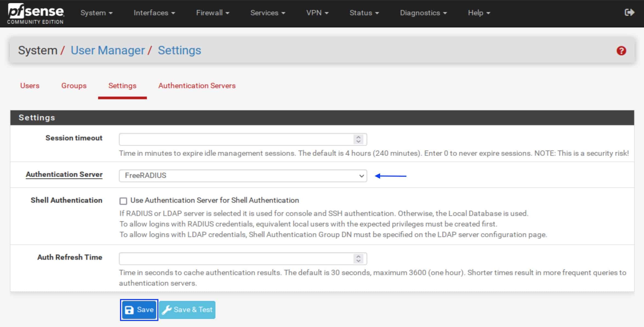Image resolution: width=644 pixels, height=327 pixels.
Task: Click the Auth Refresh Time spinner arrows
Action: pos(358,259)
